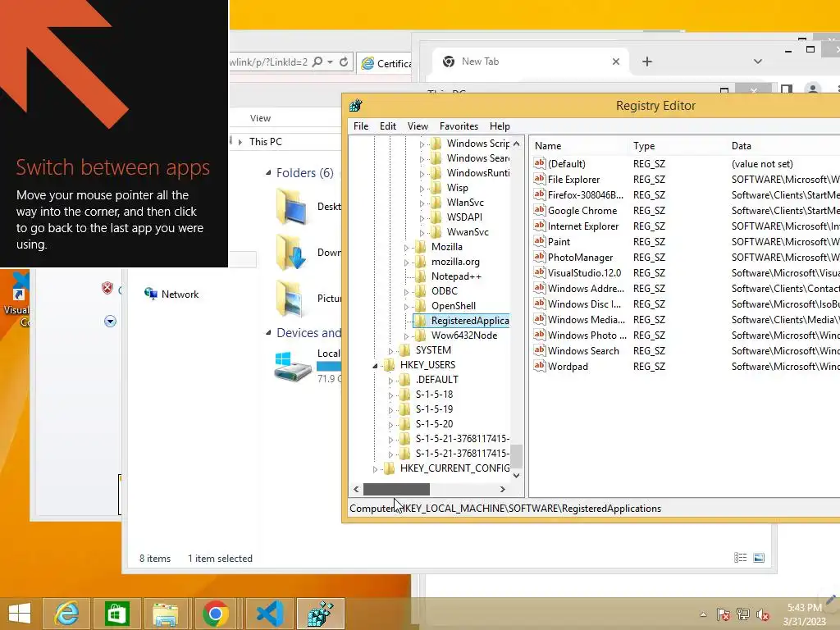Click the tree horizontal scroll-left arrow
Screen dimensions: 840x630
point(356,489)
